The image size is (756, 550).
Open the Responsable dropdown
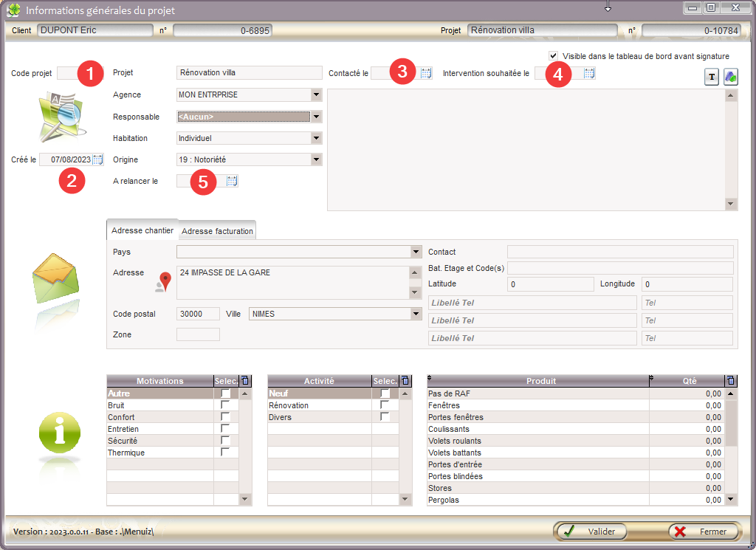[x=316, y=117]
